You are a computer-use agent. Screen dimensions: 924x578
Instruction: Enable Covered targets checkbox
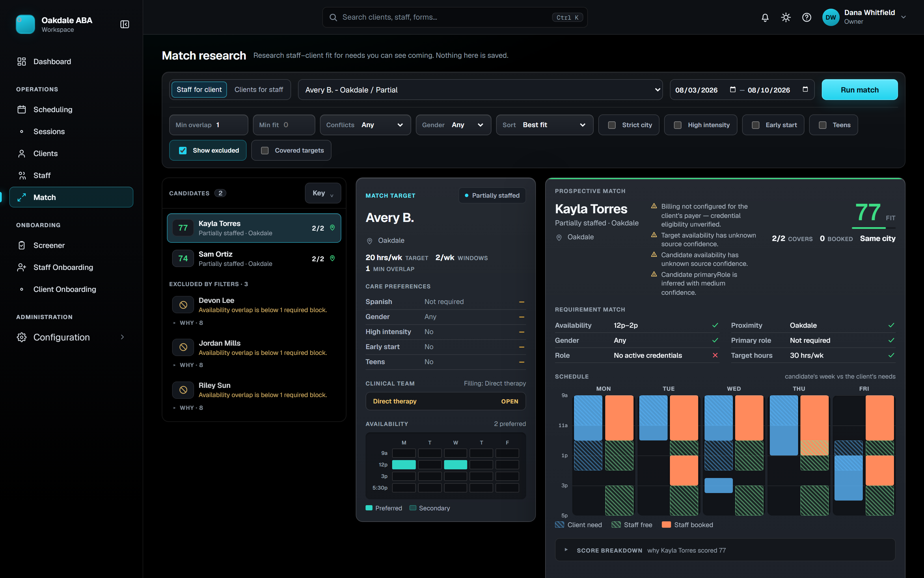click(x=264, y=151)
